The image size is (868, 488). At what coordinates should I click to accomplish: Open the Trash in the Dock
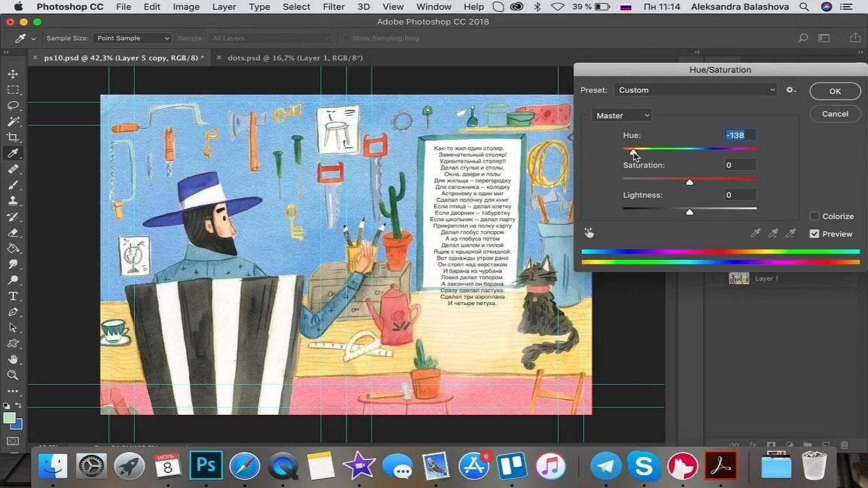tap(814, 466)
